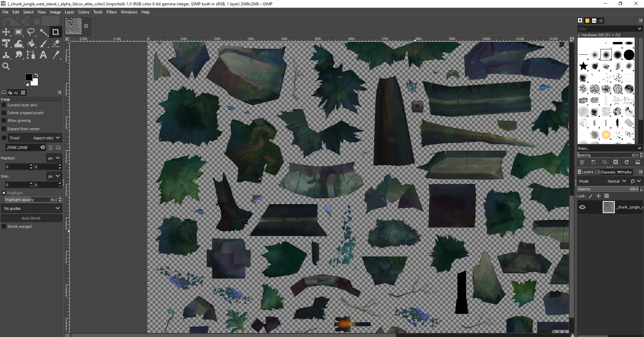644x337 pixels.
Task: Reset colors to default black and white
Action: (x=27, y=84)
